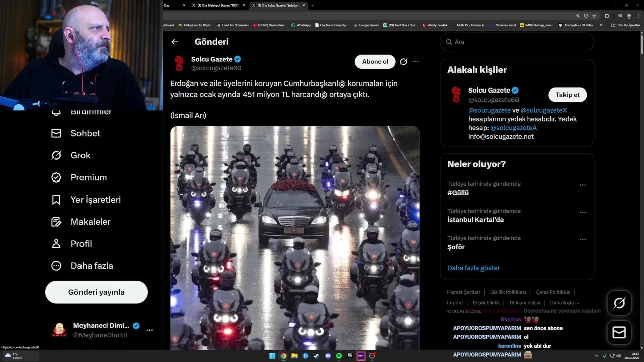The image size is (644, 362).
Task: Open the @solcugazeteA backup account link
Action: point(513,128)
